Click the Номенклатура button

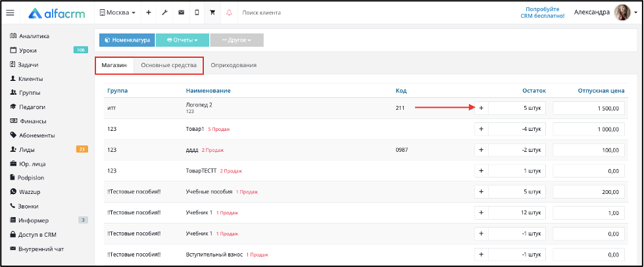(127, 40)
